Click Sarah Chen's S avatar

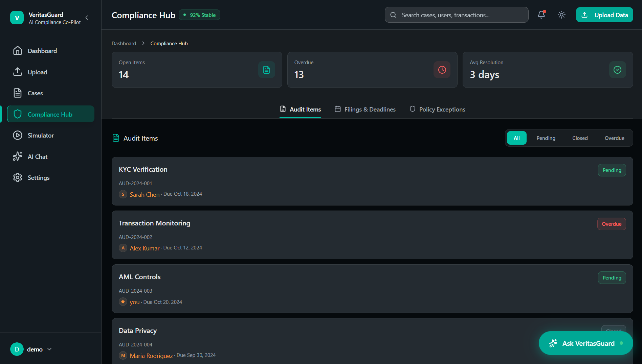click(123, 194)
